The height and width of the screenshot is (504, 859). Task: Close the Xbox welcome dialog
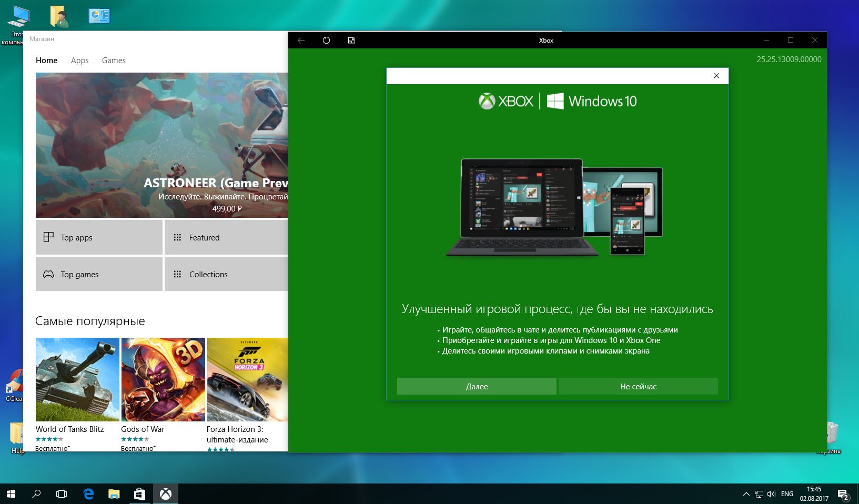[716, 76]
